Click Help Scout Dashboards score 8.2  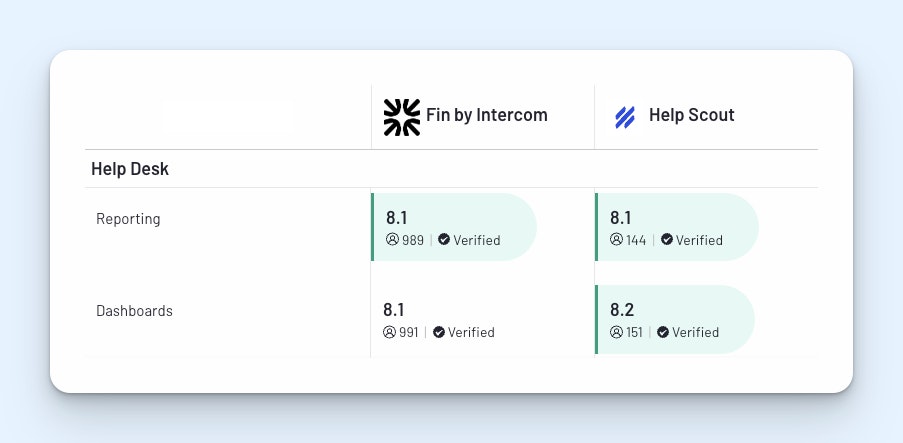622,310
